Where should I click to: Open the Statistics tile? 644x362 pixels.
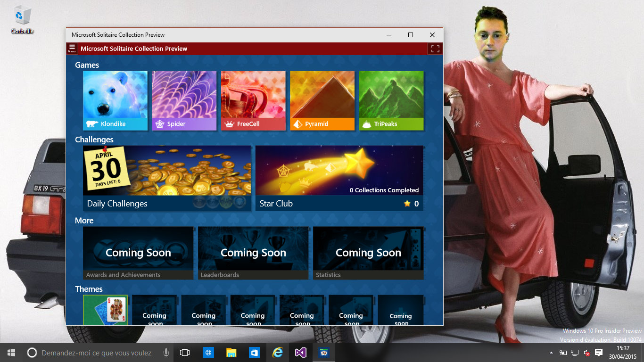tap(368, 253)
